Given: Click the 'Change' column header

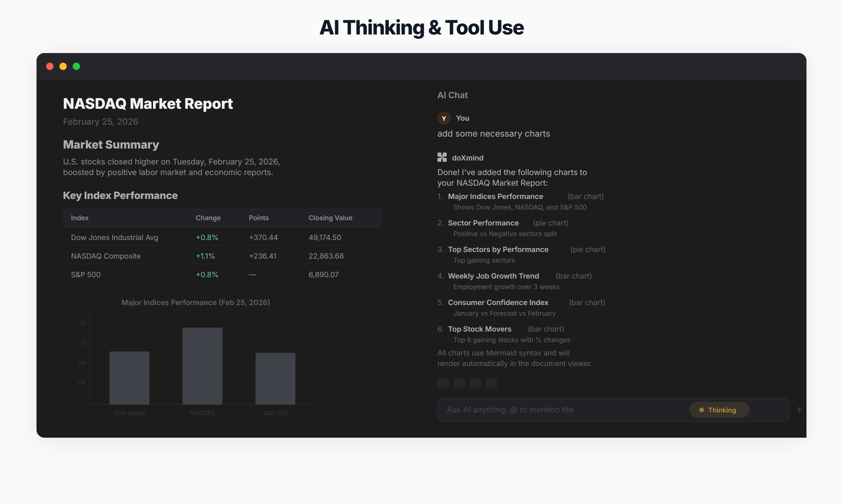Looking at the screenshot, I should [208, 218].
